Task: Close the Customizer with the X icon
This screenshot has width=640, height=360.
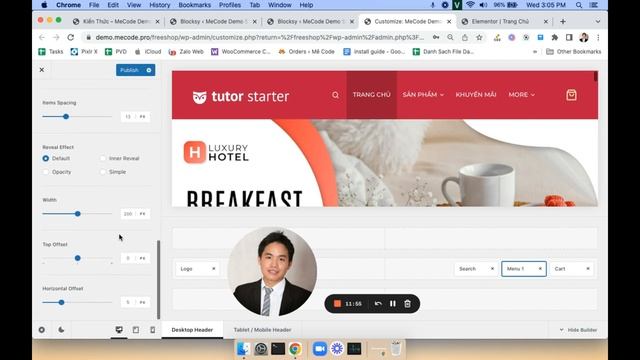Action: (x=42, y=70)
